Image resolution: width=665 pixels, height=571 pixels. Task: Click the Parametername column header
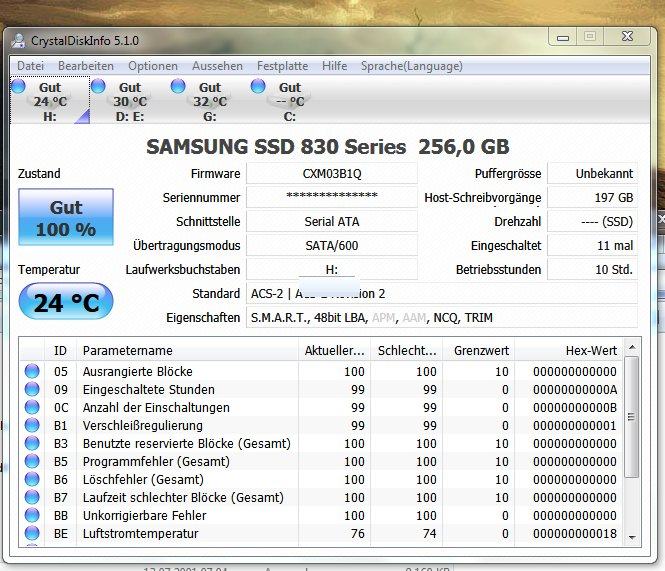(x=187, y=350)
